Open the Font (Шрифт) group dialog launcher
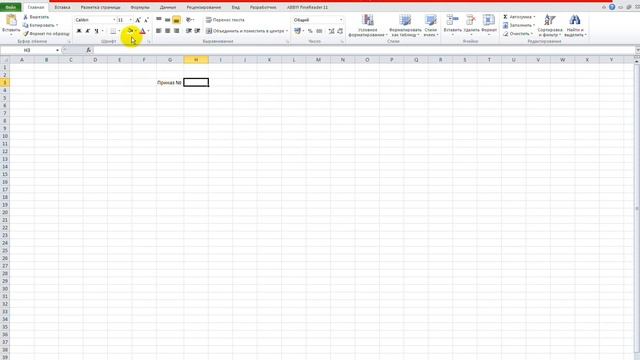 point(149,42)
